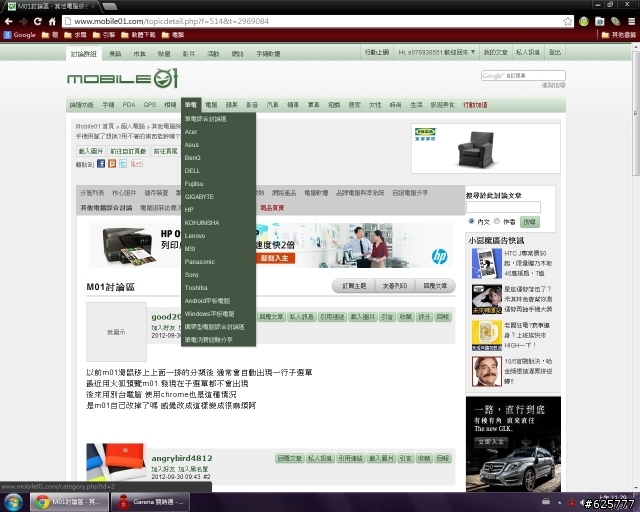Image resolution: width=640 pixels, height=512 pixels.
Task: Open the 汽車 category menu
Action: tap(272, 105)
